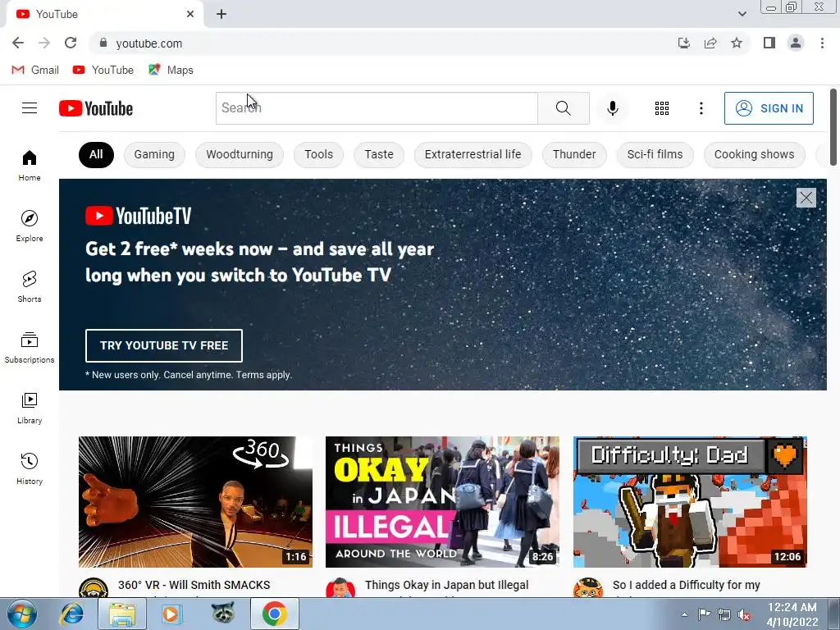Open the raccoon app icon in taskbar
The height and width of the screenshot is (630, 840).
click(223, 614)
